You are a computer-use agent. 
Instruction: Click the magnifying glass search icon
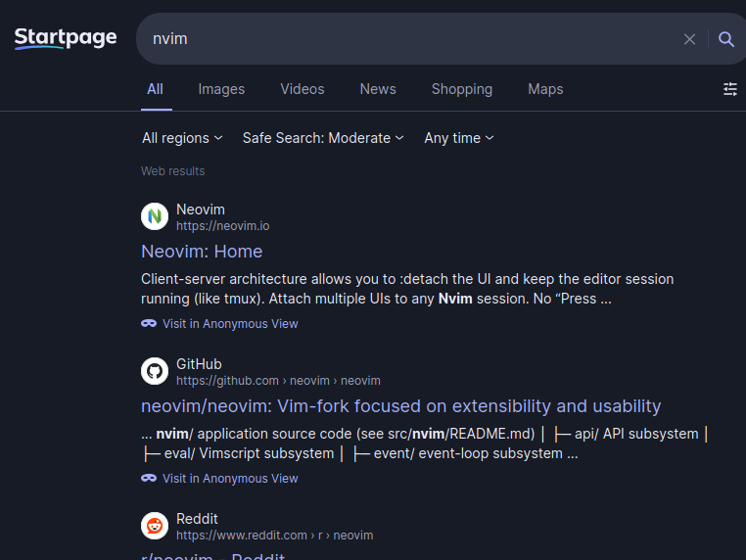coord(726,39)
